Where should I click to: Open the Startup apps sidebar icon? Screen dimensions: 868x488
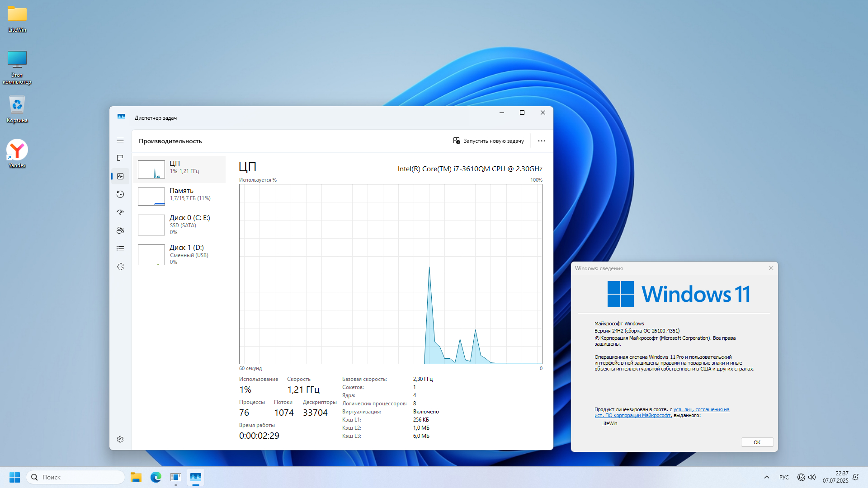pos(120,212)
